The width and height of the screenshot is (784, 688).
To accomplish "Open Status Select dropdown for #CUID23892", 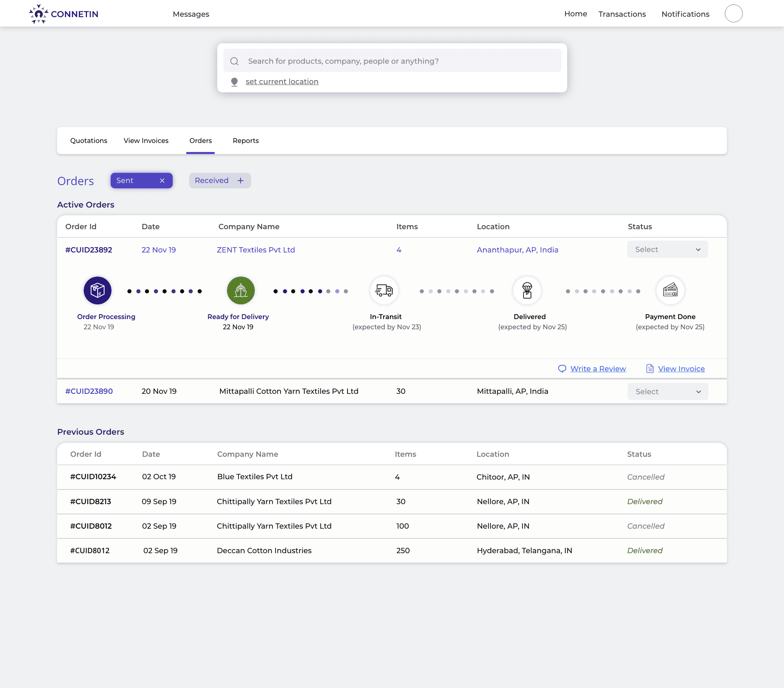I will pyautogui.click(x=667, y=250).
